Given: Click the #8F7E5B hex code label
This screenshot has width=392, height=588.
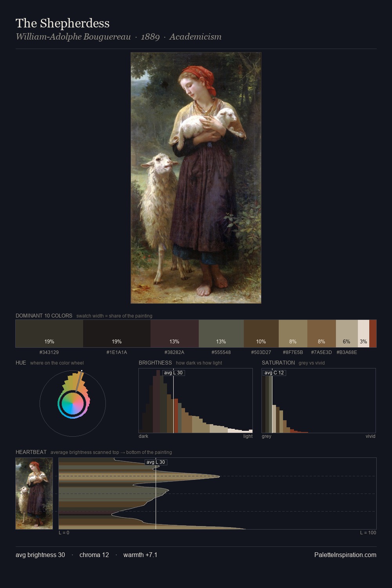Looking at the screenshot, I should point(293,352).
